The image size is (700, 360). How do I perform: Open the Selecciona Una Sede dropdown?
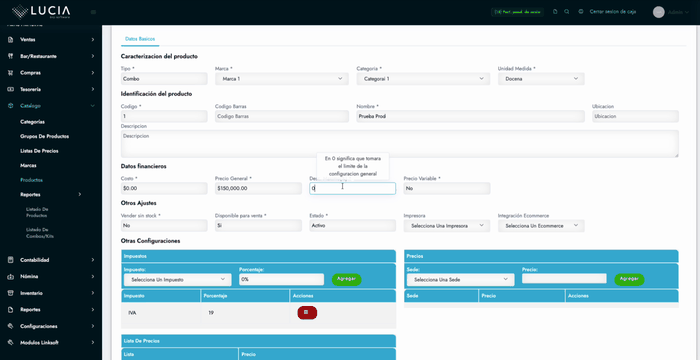tap(460, 280)
